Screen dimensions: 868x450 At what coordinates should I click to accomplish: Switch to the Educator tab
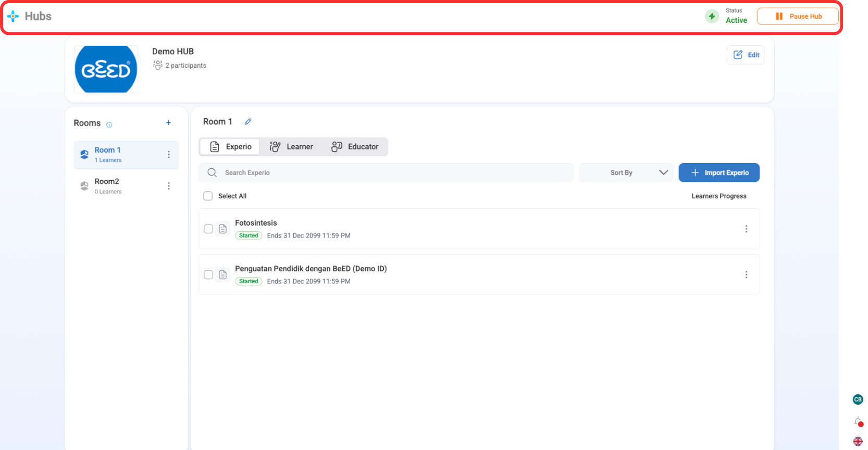point(355,147)
